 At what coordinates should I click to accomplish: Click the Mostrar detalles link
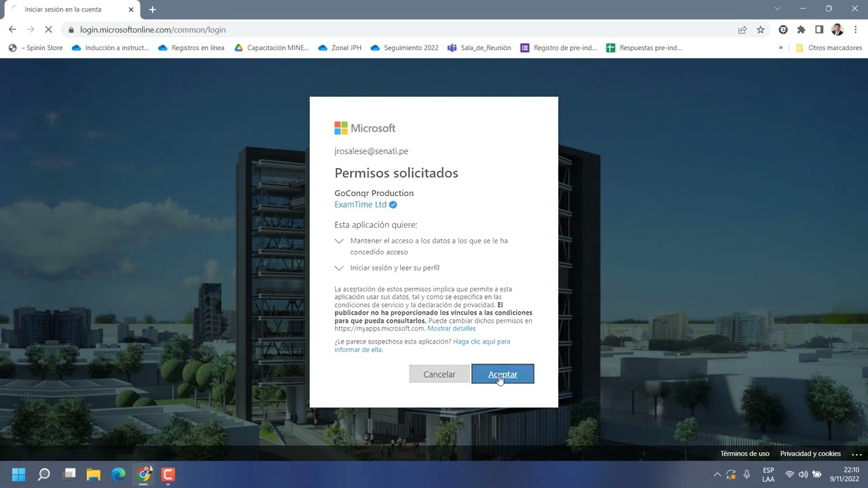[x=452, y=329]
